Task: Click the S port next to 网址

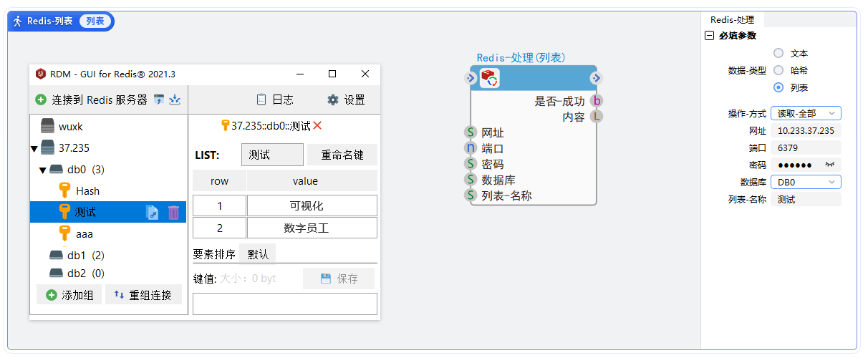Action: (471, 132)
